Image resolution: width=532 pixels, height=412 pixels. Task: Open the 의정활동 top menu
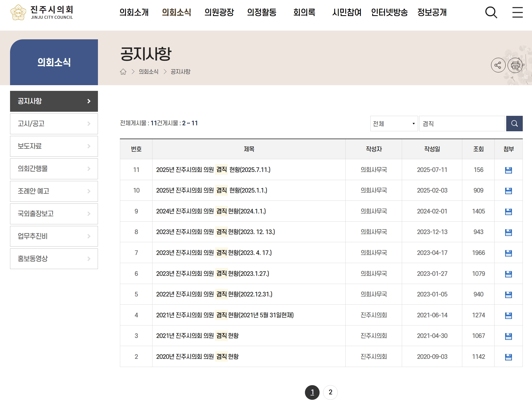click(x=262, y=12)
